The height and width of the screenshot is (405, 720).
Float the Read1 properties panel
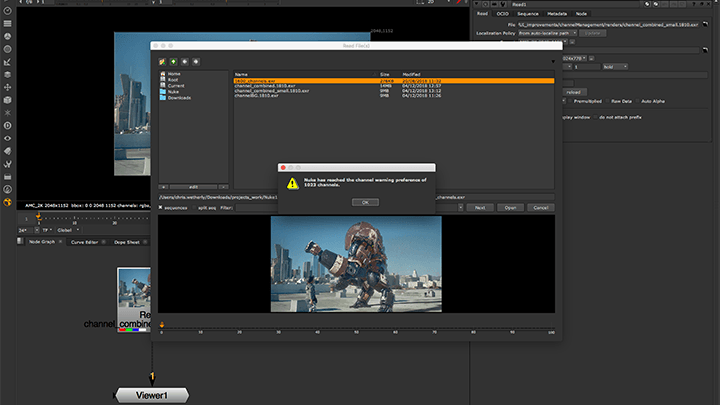(x=703, y=4)
